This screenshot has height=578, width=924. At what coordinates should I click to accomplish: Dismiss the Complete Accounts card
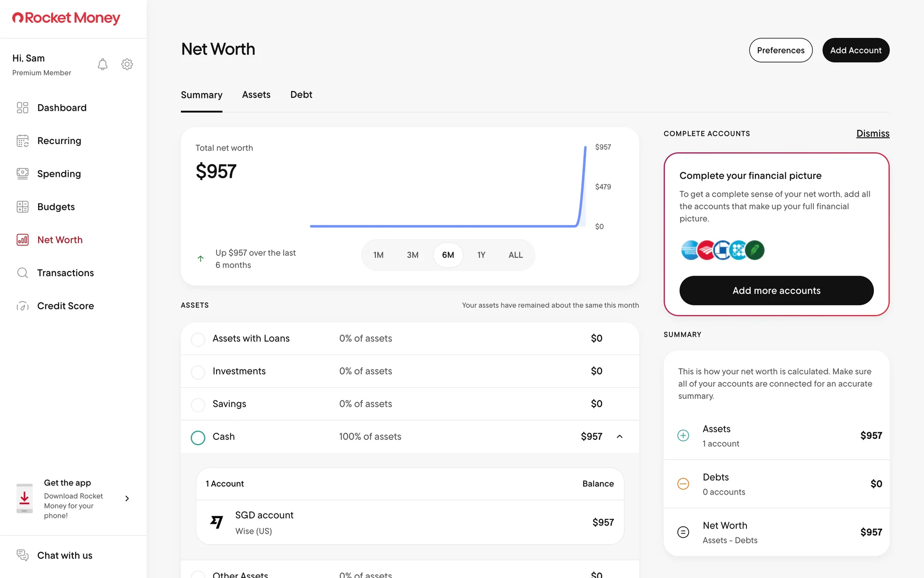click(873, 133)
